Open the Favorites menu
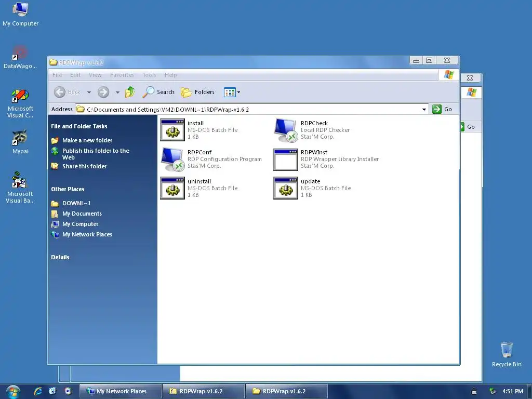 point(122,75)
